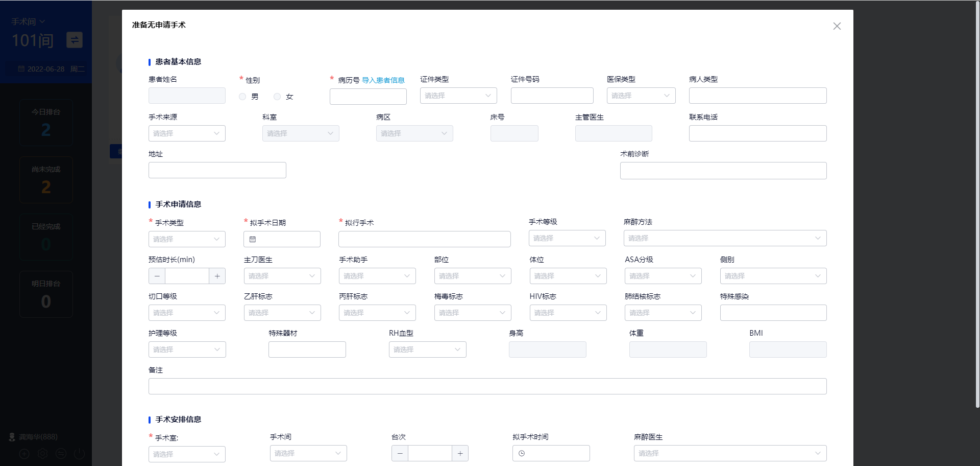980x466 pixels.
Task: Click the swap arrows icon in sidebar footer
Action: pyautogui.click(x=61, y=453)
